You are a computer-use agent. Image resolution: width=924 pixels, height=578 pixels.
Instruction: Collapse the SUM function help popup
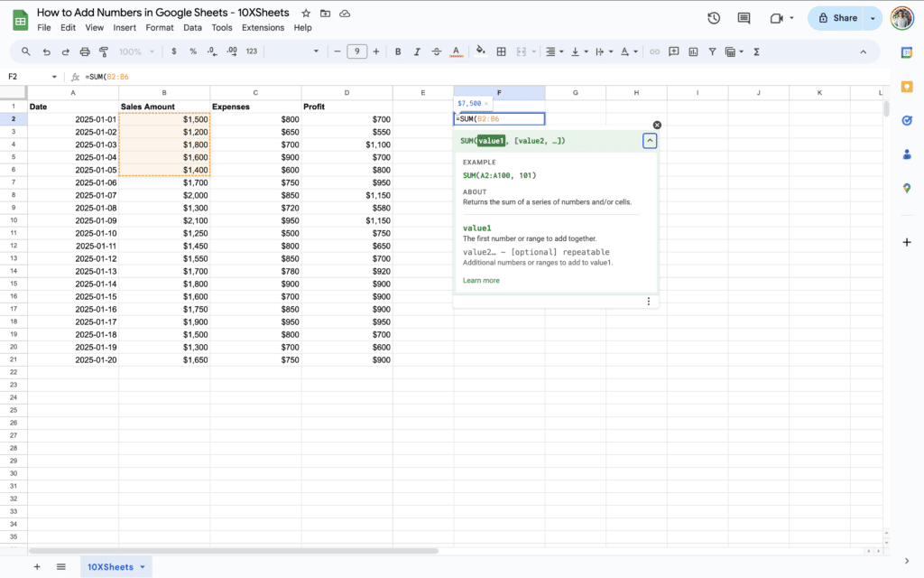pyautogui.click(x=650, y=140)
